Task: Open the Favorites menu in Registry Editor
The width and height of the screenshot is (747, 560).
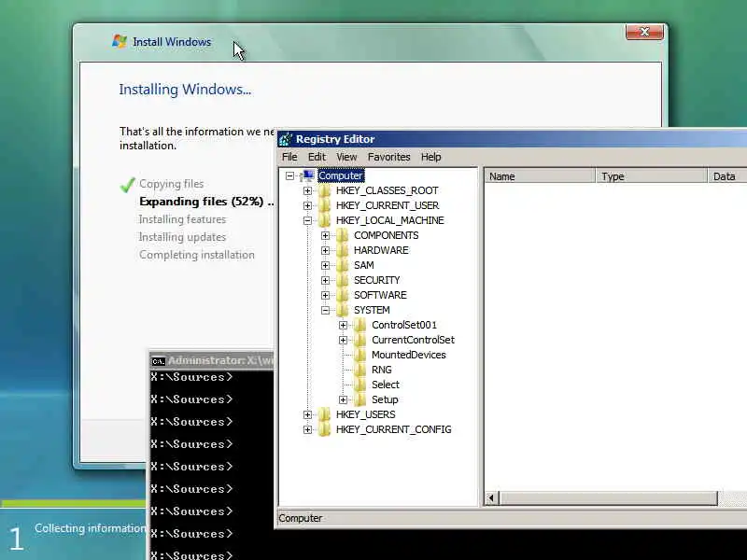Action: (388, 157)
